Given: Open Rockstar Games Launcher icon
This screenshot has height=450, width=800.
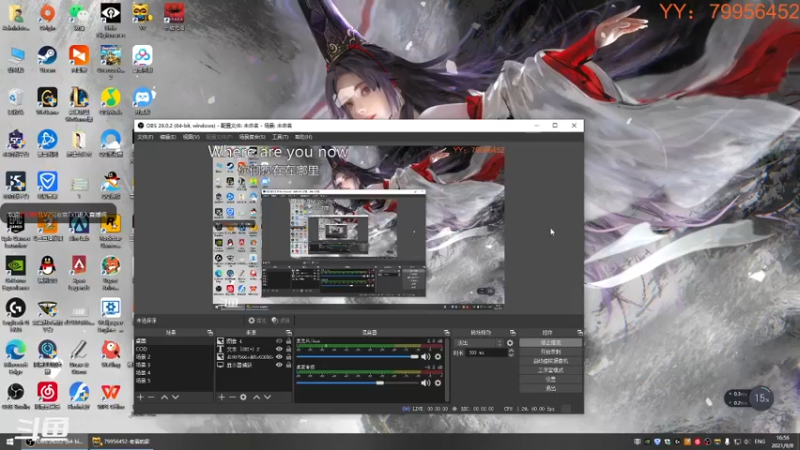Looking at the screenshot, I should [110, 231].
